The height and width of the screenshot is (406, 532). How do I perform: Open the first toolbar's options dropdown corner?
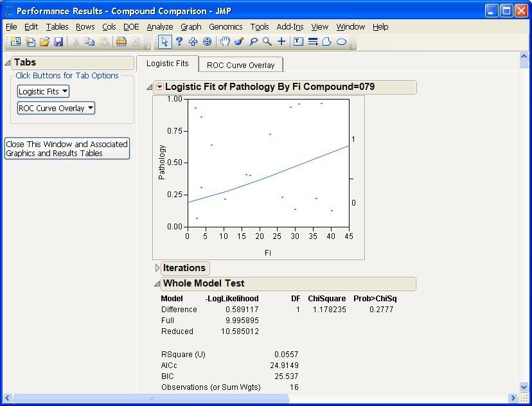point(147,46)
